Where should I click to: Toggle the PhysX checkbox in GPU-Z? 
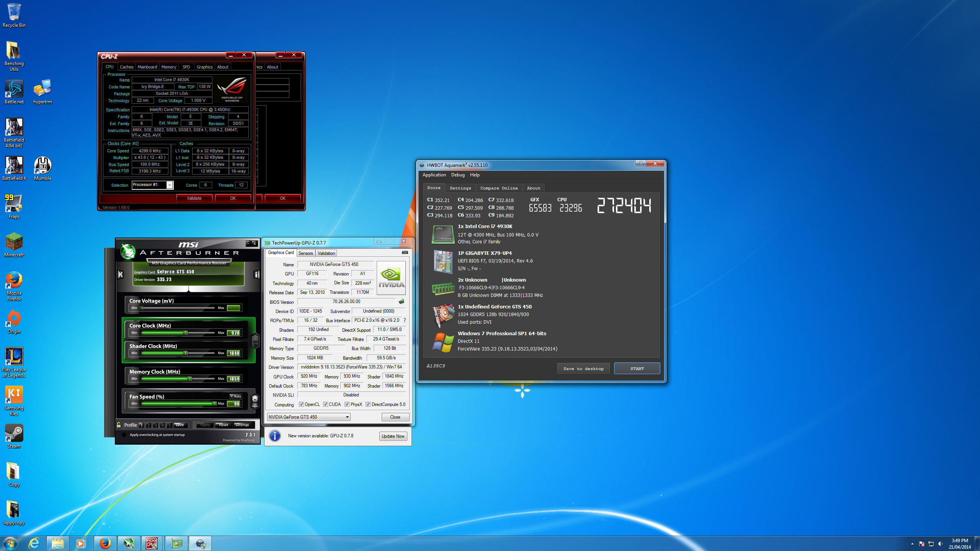coord(347,404)
